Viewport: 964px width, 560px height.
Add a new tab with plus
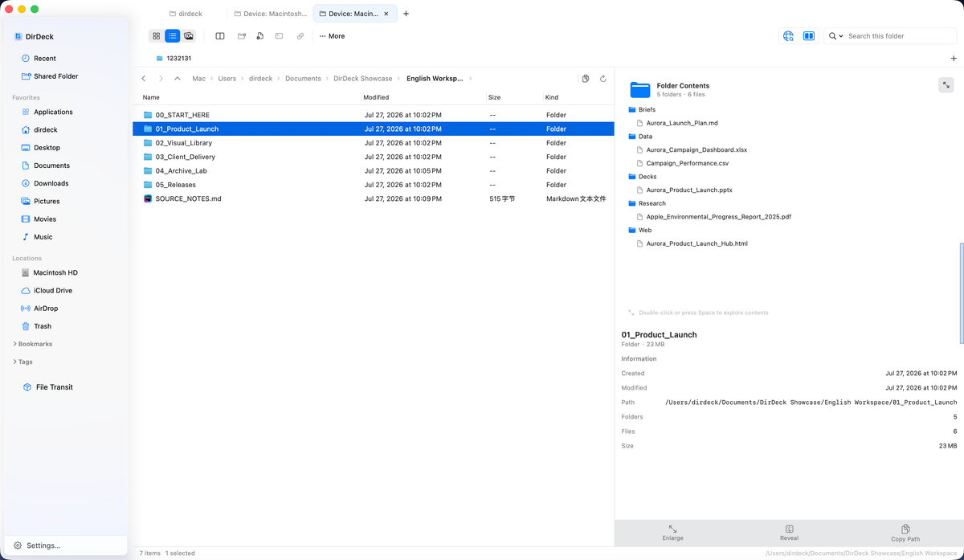point(406,14)
